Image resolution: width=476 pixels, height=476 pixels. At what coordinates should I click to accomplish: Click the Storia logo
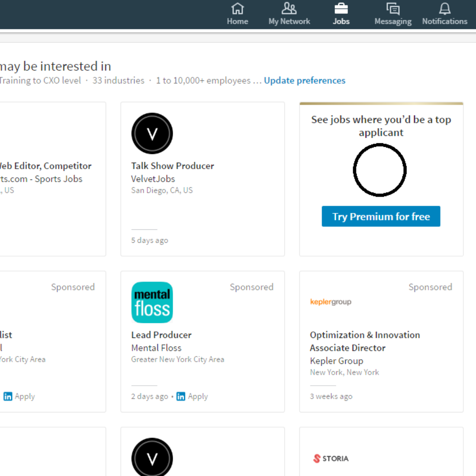[x=331, y=458]
